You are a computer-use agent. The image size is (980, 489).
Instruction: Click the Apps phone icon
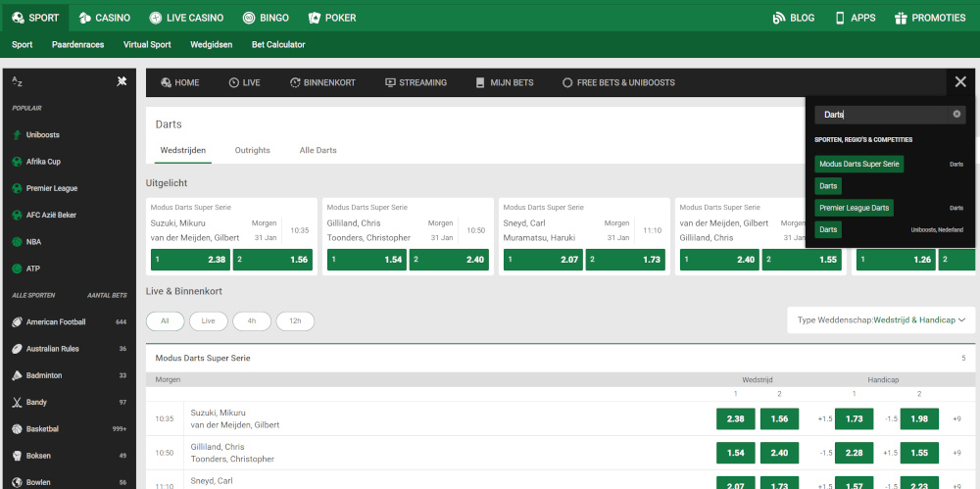coord(840,18)
